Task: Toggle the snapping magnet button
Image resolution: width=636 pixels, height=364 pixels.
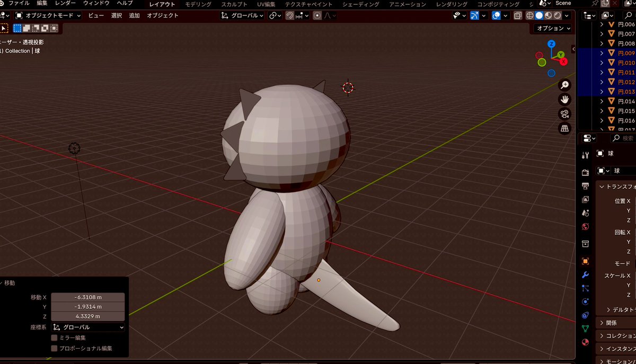Action: [x=290, y=15]
